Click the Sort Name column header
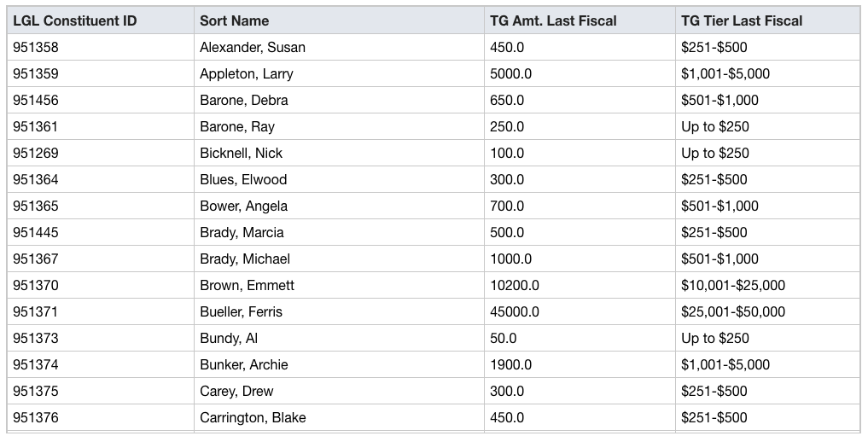 point(234,20)
